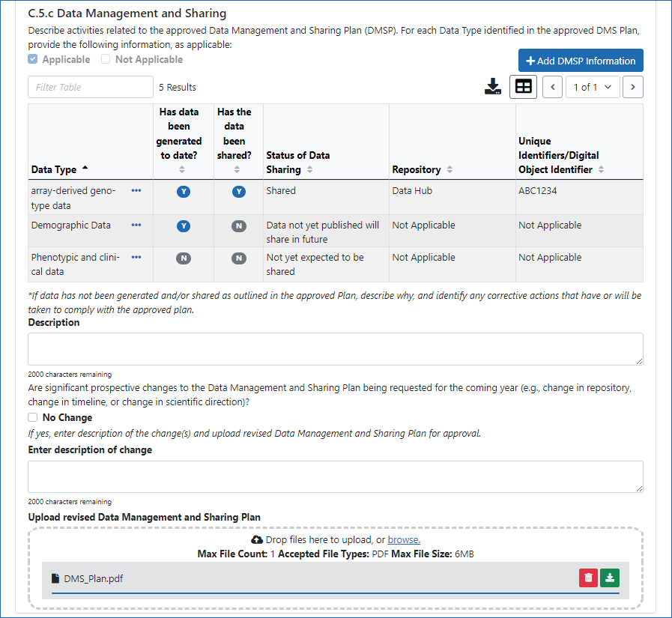The image size is (672, 618).
Task: Click Not Applicable repository in Demographic Data row
Action: [x=423, y=225]
